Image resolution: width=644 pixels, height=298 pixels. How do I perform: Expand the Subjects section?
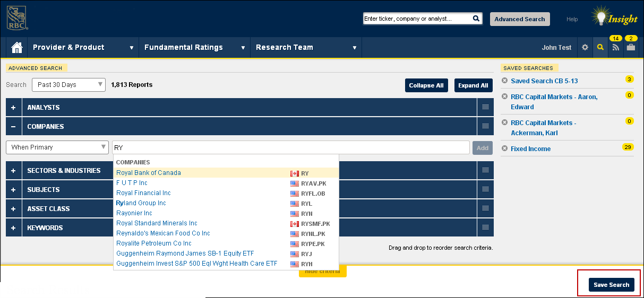[13, 189]
